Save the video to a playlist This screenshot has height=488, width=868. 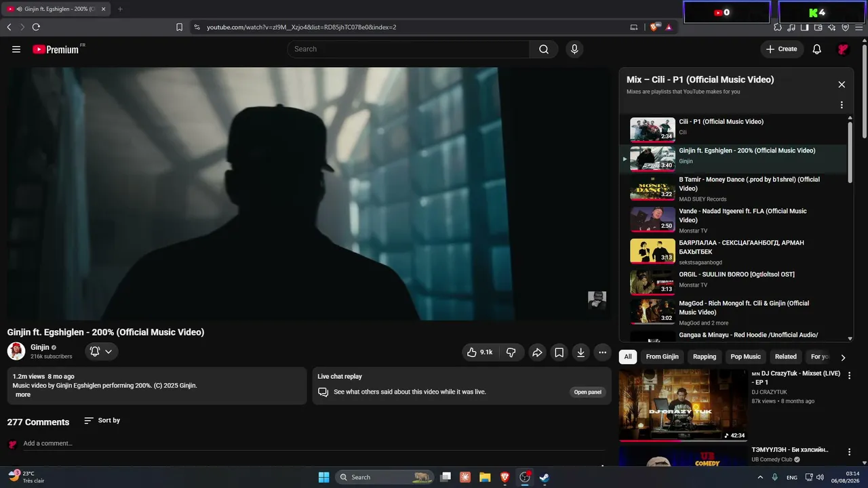(559, 352)
